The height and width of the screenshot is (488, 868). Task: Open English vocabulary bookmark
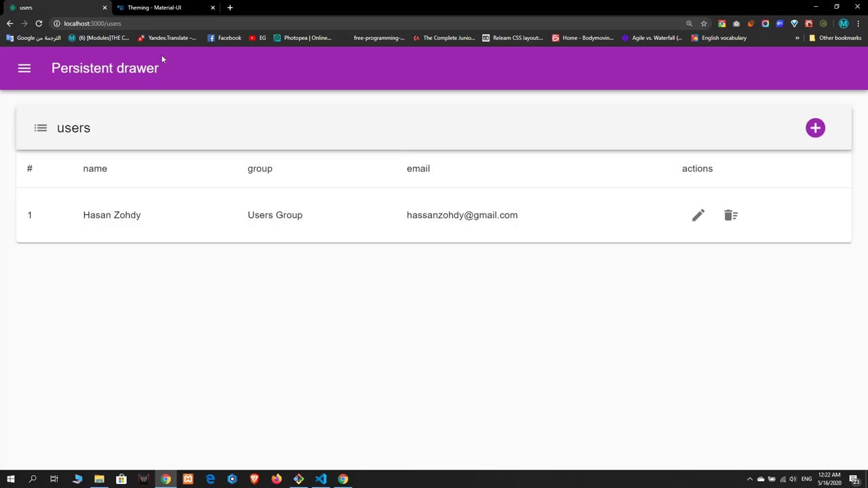(719, 38)
